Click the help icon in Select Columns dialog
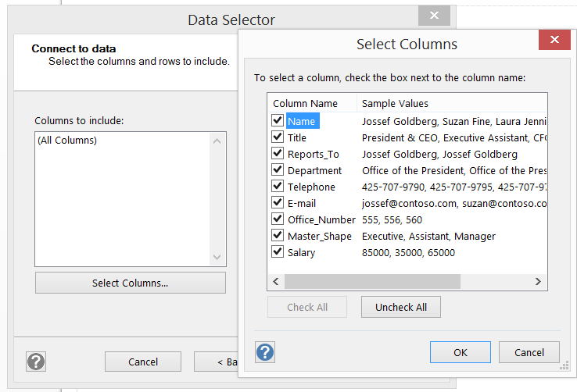This screenshot has height=392, width=577. coord(265,352)
